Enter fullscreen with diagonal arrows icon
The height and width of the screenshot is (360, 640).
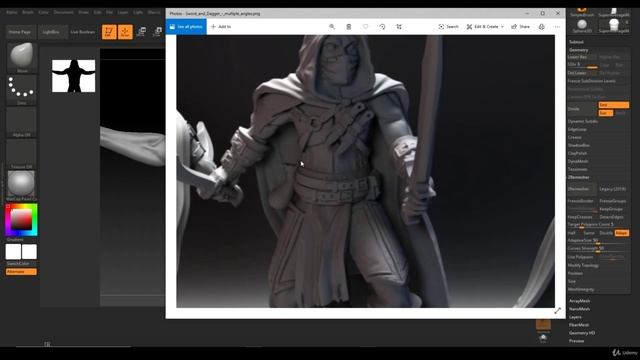[x=558, y=311]
